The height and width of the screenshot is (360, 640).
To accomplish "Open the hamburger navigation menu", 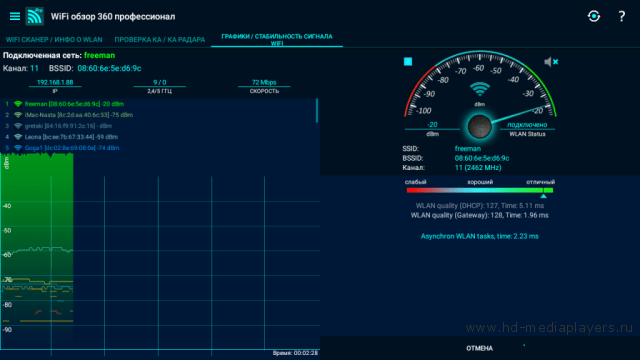I will pyautogui.click(x=15, y=16).
